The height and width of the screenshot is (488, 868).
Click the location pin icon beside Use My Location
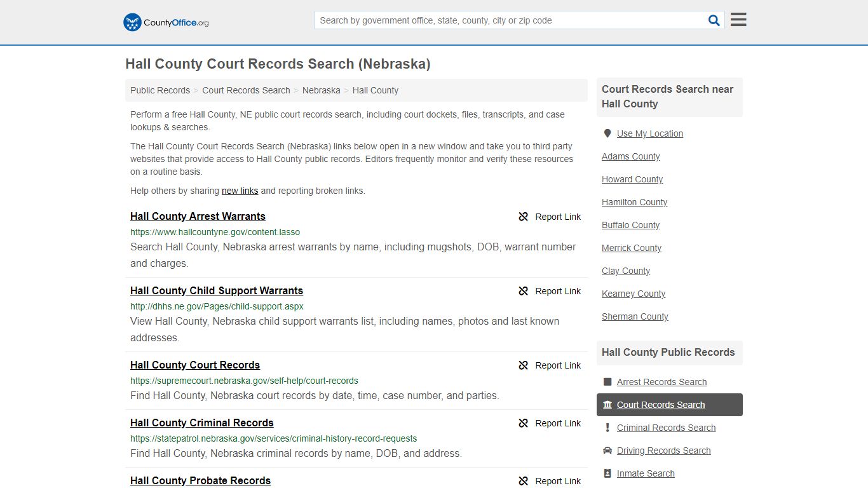click(607, 133)
